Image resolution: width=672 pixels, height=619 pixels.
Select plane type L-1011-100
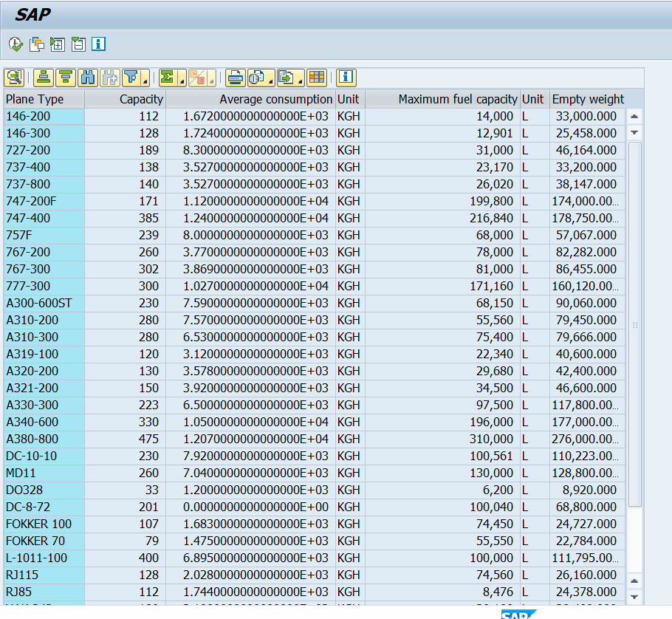tap(44, 558)
